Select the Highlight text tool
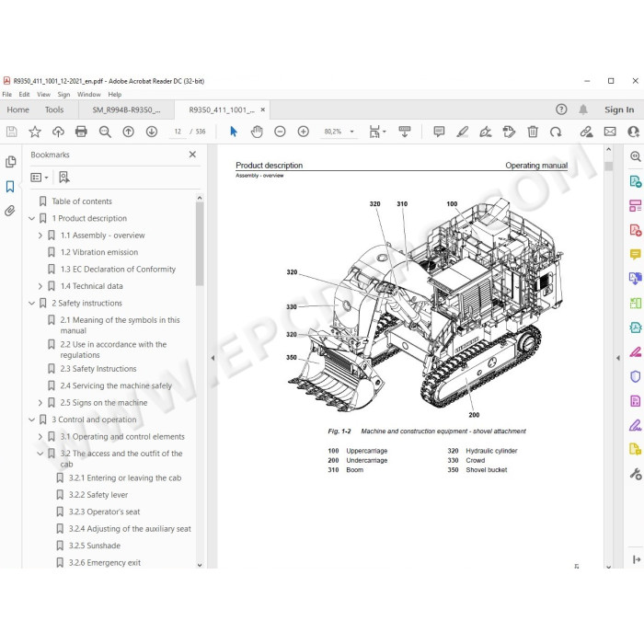This screenshot has height=644, width=644. (x=463, y=132)
